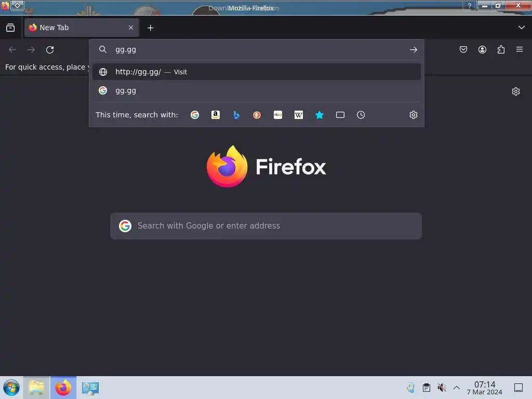Open Save to Pocket

click(463, 50)
